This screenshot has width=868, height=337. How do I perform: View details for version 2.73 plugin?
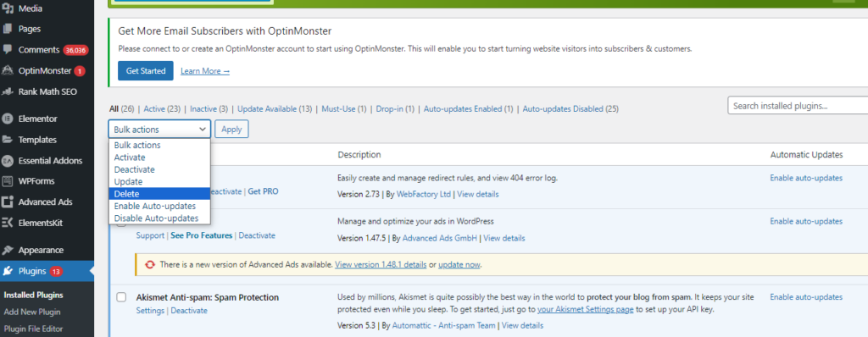click(478, 194)
